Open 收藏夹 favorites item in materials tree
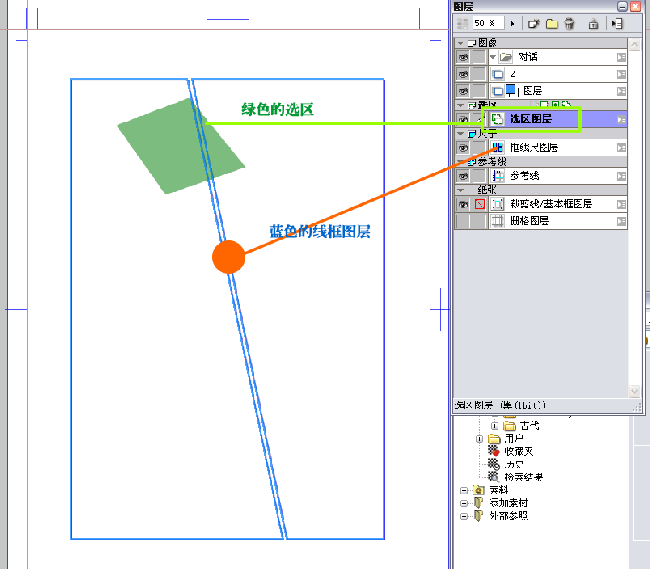Image resolution: width=650 pixels, height=569 pixels. [x=518, y=451]
